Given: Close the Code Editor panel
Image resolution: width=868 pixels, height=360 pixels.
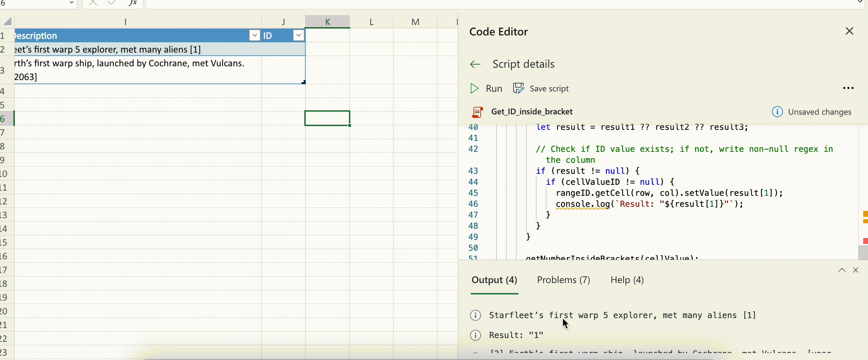Looking at the screenshot, I should 849,31.
